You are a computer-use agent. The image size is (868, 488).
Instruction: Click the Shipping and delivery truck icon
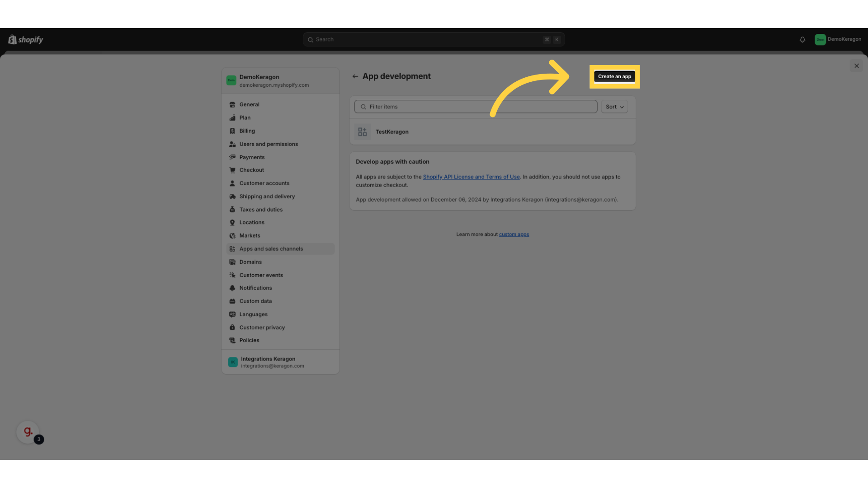pyautogui.click(x=232, y=197)
